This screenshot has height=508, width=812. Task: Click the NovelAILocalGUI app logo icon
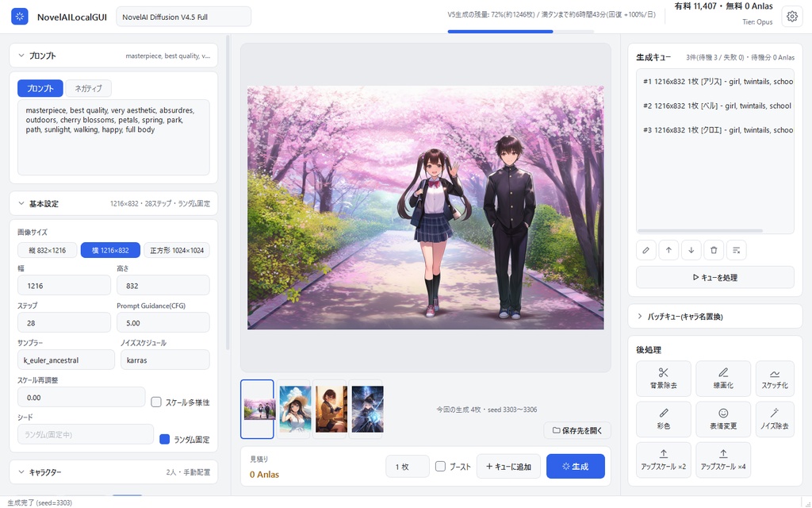point(20,17)
